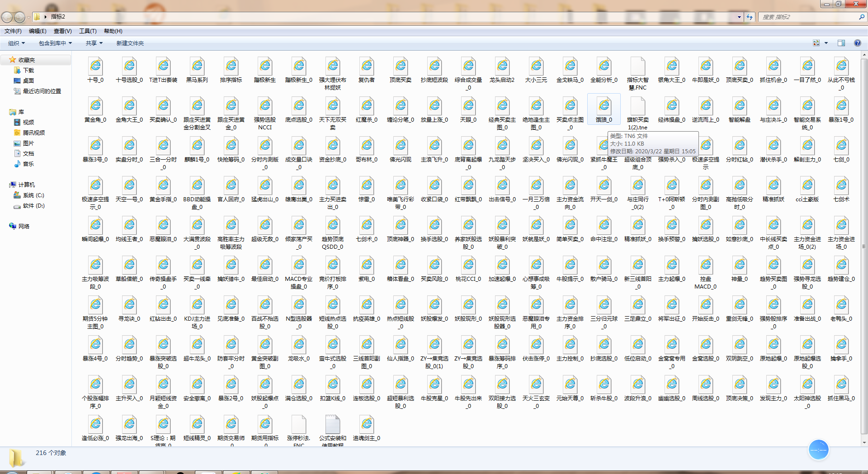Open the 音乐 library
Image resolution: width=868 pixels, height=474 pixels.
pos(28,164)
